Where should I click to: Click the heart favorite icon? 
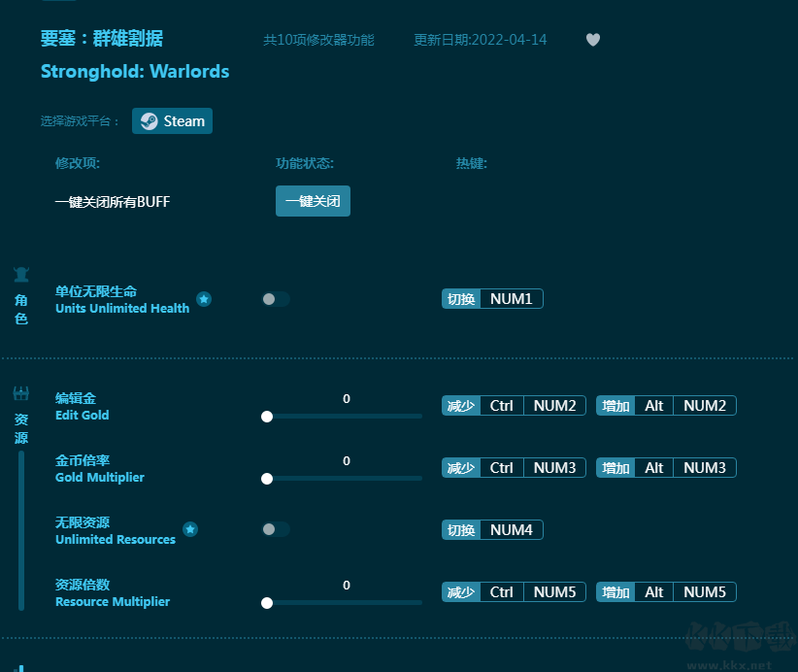[x=593, y=40]
